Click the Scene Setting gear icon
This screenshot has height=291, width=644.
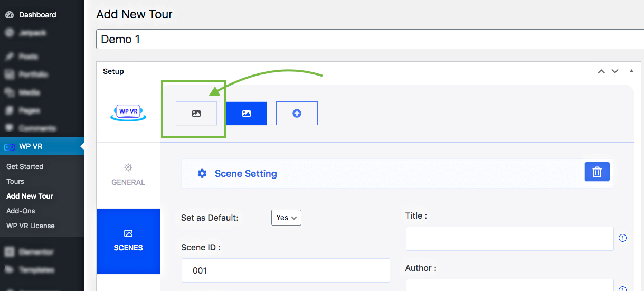(x=202, y=173)
